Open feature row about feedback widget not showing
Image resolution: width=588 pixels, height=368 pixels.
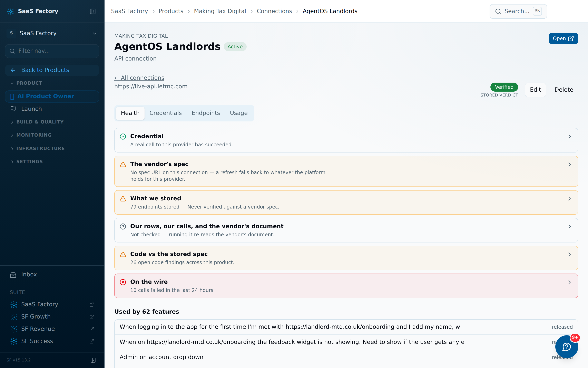(x=346, y=342)
